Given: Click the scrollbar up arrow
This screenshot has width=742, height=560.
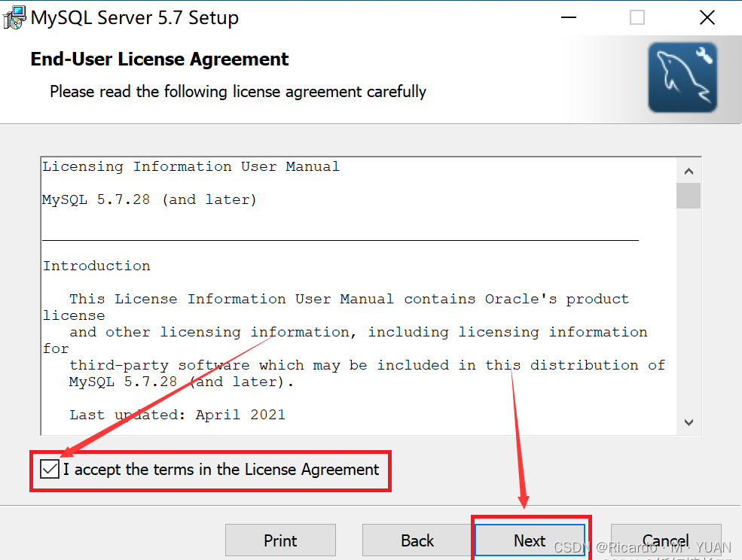Looking at the screenshot, I should (688, 170).
